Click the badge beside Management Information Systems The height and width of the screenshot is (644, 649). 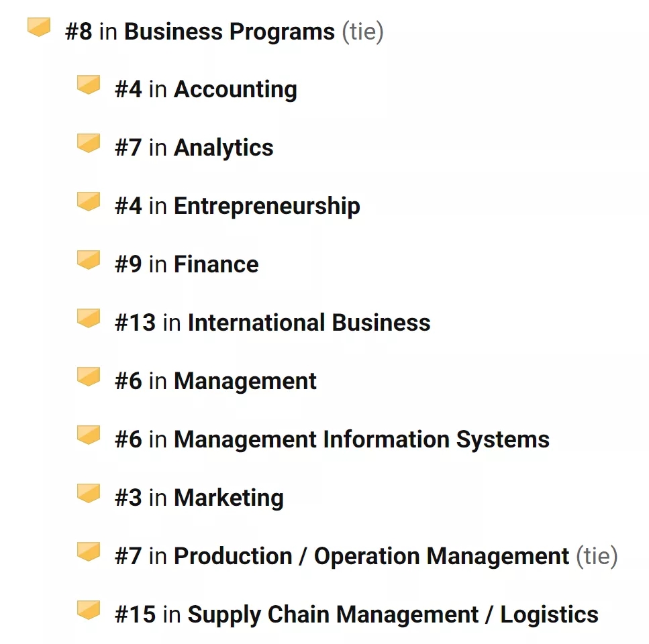[x=89, y=434]
